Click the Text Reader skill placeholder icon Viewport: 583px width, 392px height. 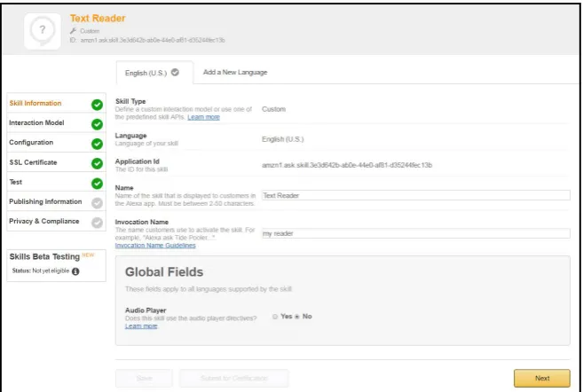[x=43, y=31]
